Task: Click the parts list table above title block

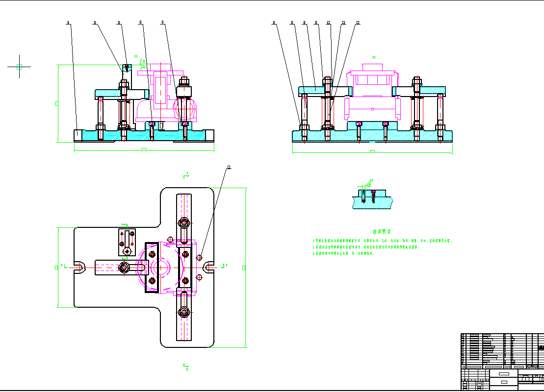Action: click(x=502, y=351)
